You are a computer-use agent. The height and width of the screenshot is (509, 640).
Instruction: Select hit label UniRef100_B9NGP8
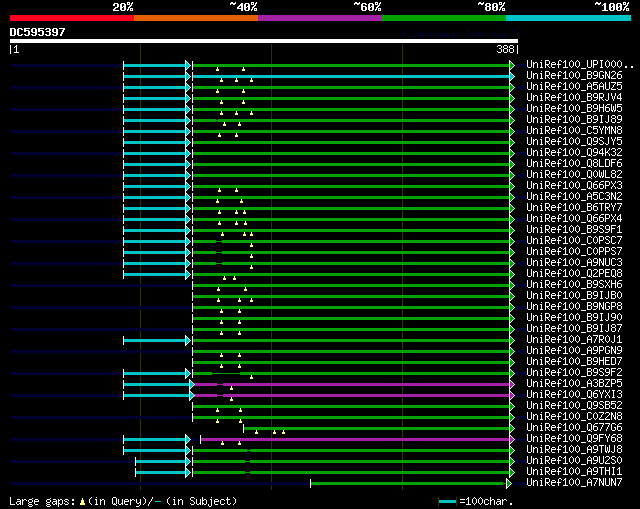coord(574,307)
